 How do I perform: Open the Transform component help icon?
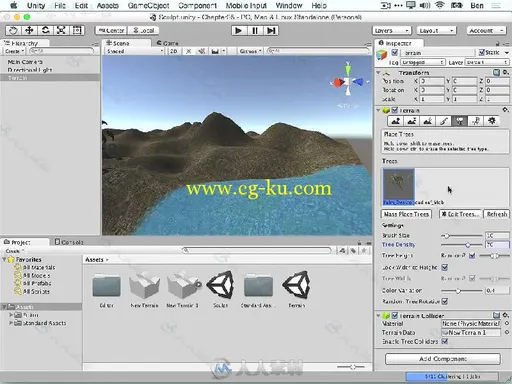click(496, 72)
